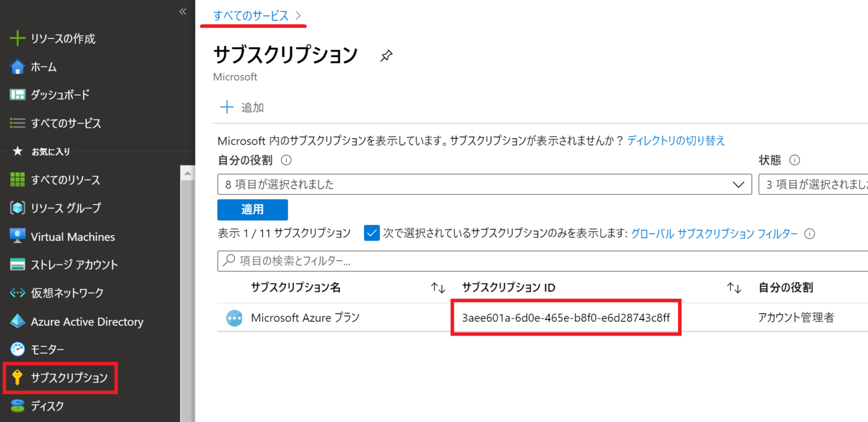This screenshot has height=422, width=868.
Task: Click the Dashboard icon in sidebar
Action: click(x=18, y=95)
